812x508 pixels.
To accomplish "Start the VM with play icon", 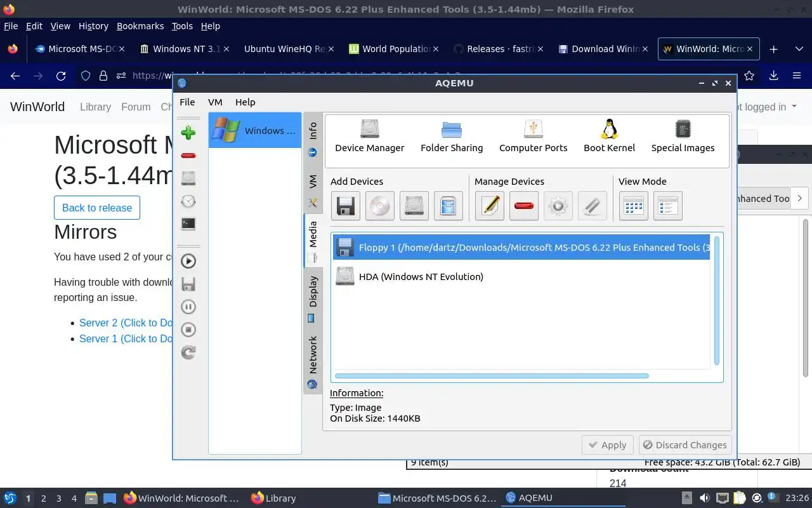I will tap(188, 261).
